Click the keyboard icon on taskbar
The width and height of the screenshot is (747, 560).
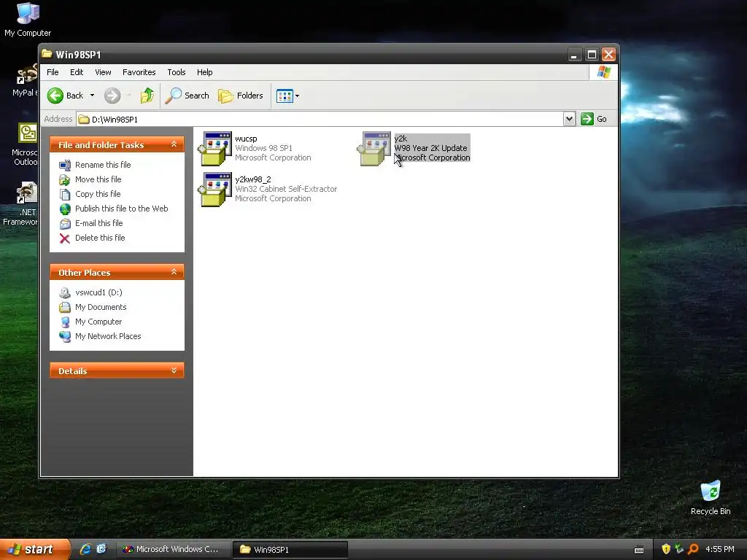coord(639,550)
